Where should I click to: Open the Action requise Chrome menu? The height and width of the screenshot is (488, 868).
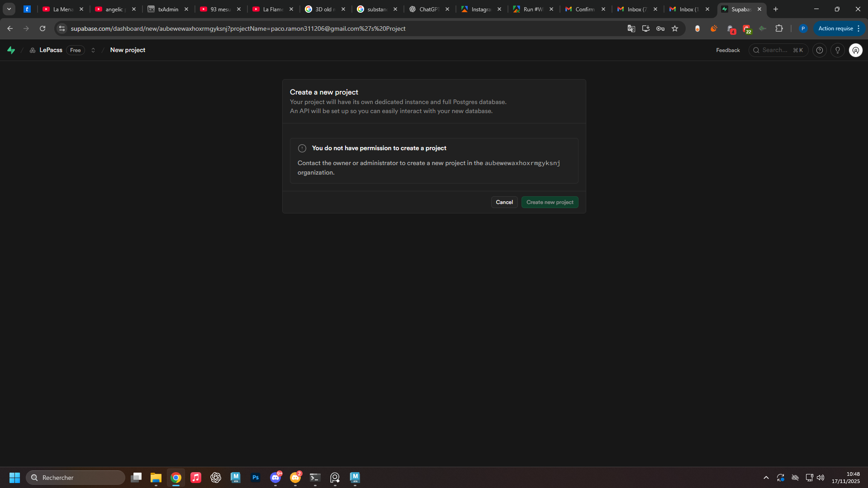coord(840,28)
